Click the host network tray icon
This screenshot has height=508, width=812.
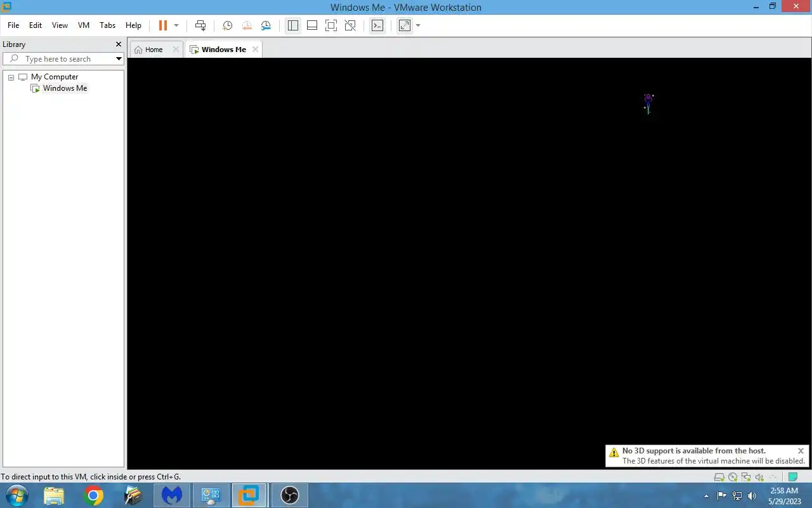(737, 496)
